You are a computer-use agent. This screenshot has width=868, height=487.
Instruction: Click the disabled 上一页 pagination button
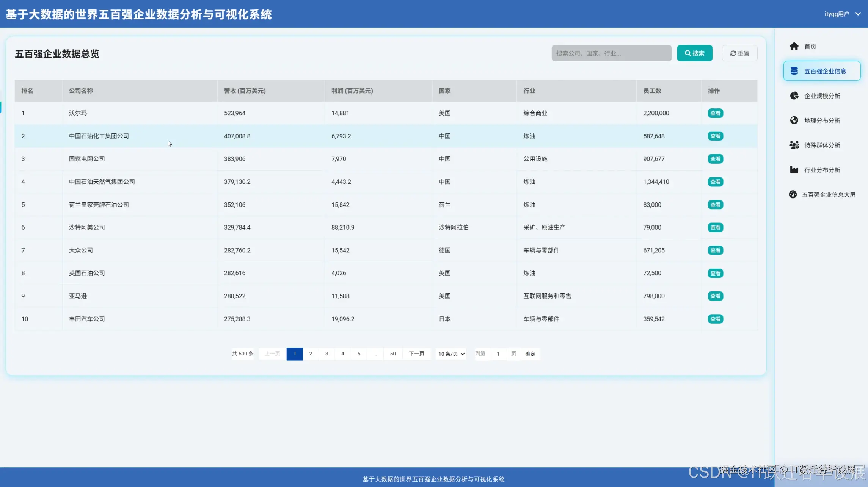pos(272,354)
